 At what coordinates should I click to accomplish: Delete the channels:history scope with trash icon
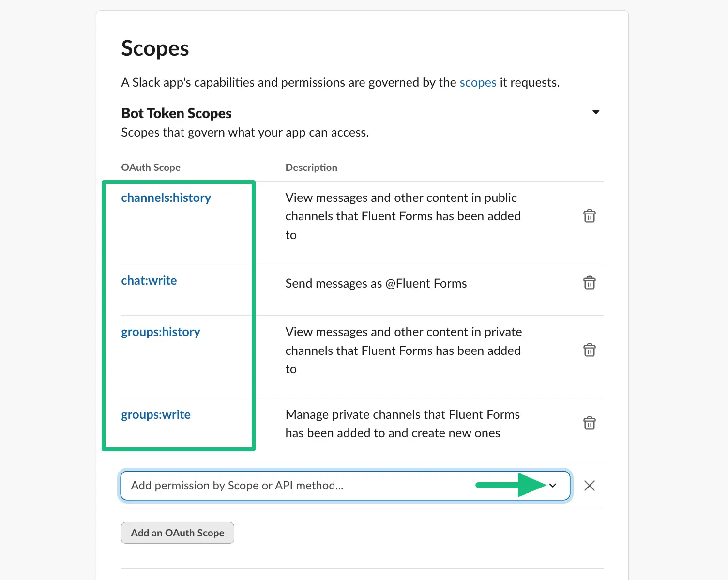[x=590, y=216]
